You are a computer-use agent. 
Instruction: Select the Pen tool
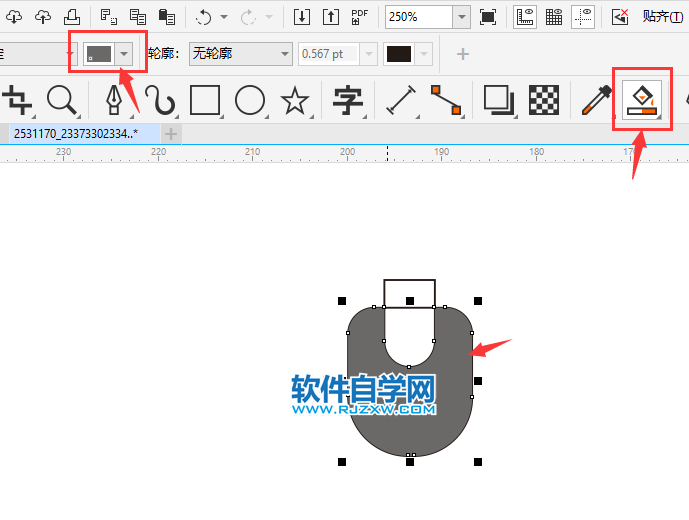[114, 101]
